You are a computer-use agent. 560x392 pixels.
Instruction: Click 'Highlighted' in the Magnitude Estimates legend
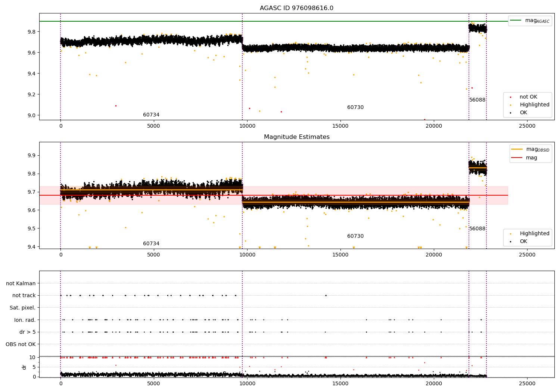535,234
